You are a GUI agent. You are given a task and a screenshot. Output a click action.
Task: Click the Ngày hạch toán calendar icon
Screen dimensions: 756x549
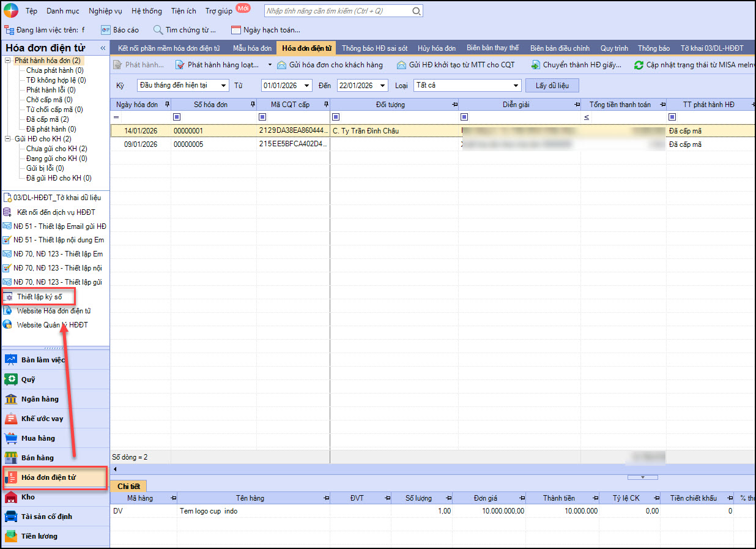coord(236,30)
